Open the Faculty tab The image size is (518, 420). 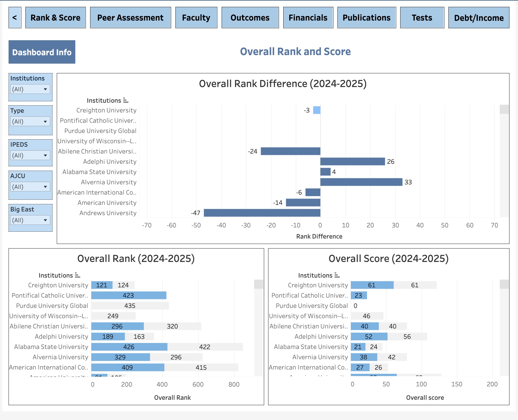(196, 18)
